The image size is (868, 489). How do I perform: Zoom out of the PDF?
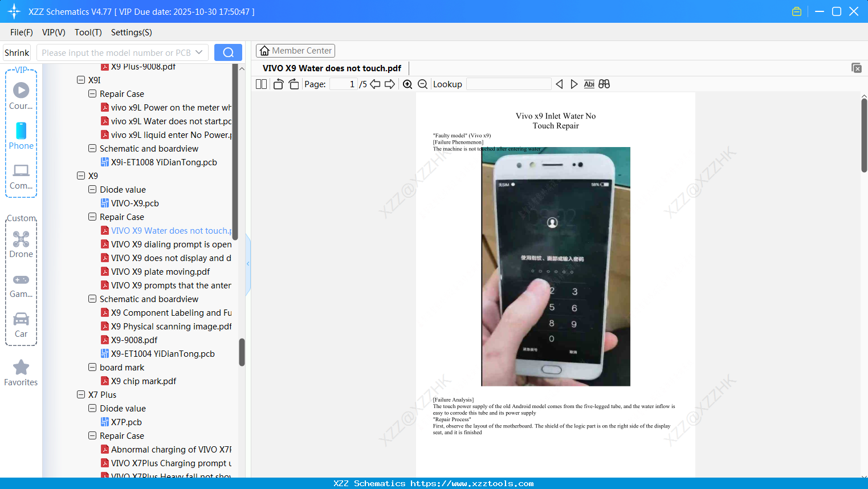(x=422, y=84)
